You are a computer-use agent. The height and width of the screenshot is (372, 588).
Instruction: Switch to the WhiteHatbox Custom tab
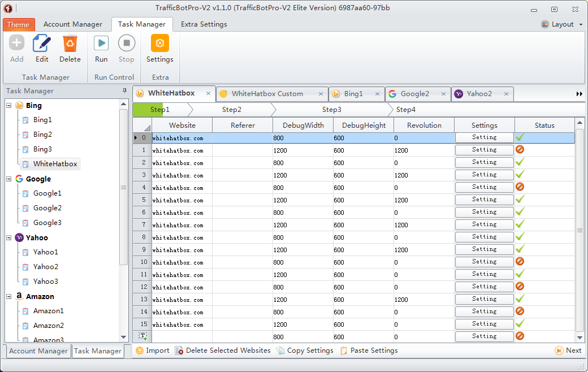click(267, 94)
